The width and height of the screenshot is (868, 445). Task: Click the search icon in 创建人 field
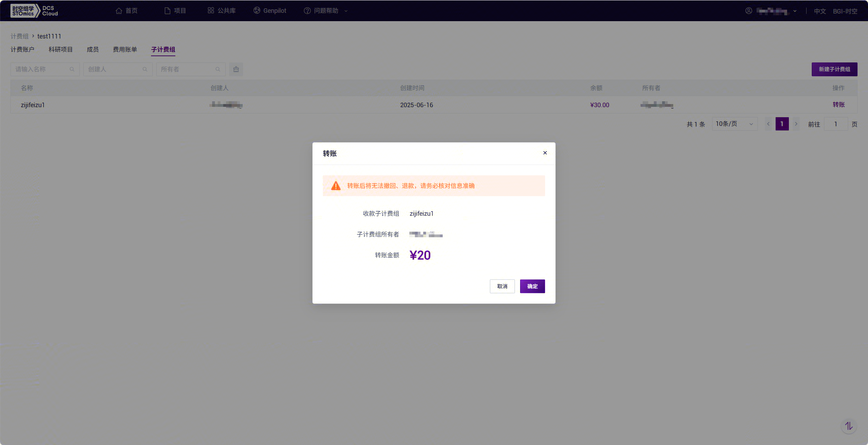click(x=145, y=69)
